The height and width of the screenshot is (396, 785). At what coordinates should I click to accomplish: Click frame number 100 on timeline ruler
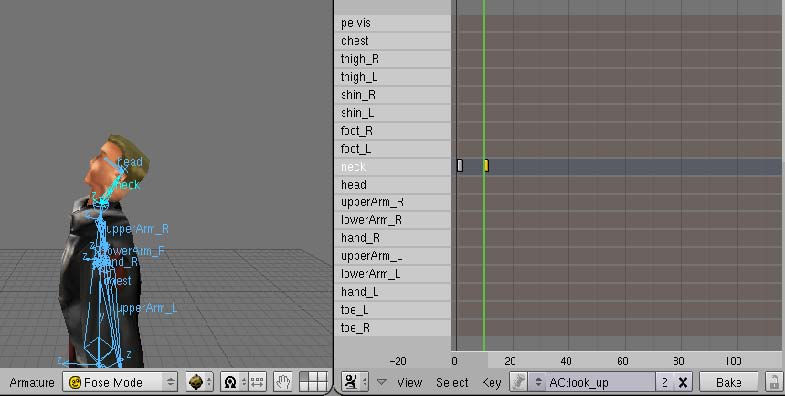[733, 361]
